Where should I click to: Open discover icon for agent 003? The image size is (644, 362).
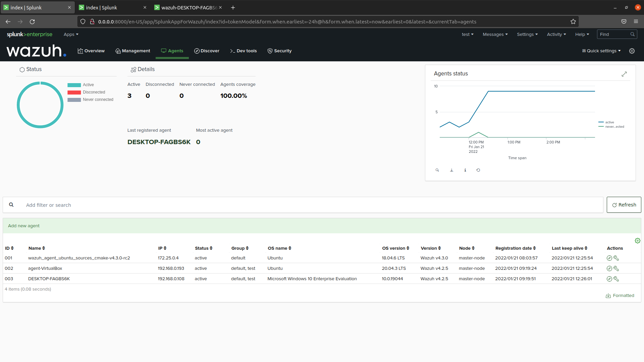(609, 279)
